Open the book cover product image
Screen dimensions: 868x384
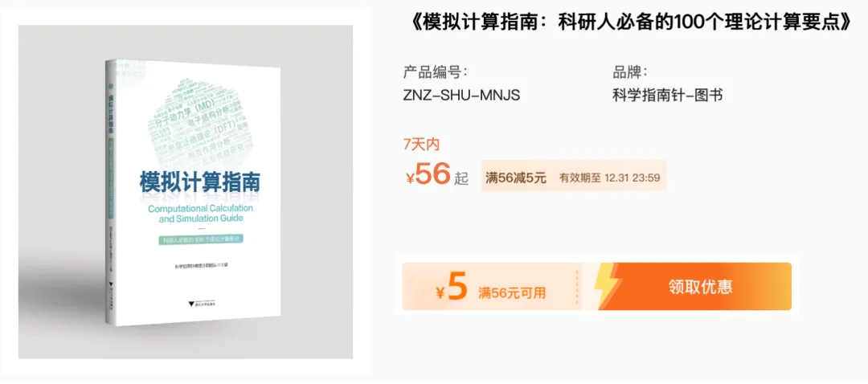coord(186,191)
